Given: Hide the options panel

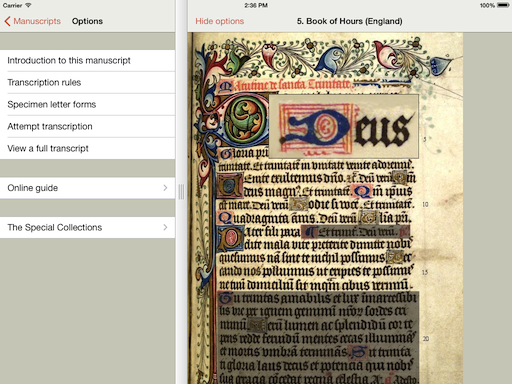Looking at the screenshot, I should pyautogui.click(x=220, y=21).
